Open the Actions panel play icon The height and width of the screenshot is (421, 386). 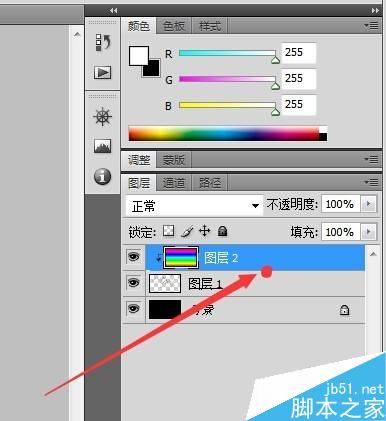click(x=102, y=72)
